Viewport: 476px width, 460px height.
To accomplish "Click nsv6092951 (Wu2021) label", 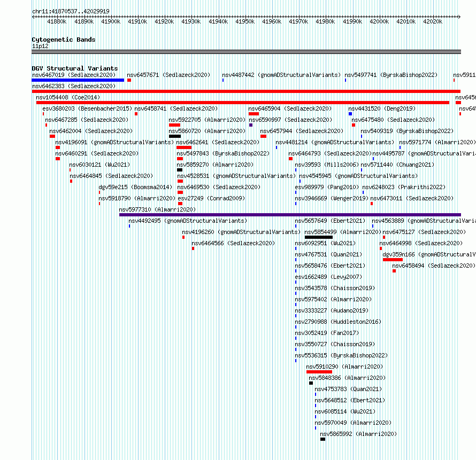I will point(325,243).
